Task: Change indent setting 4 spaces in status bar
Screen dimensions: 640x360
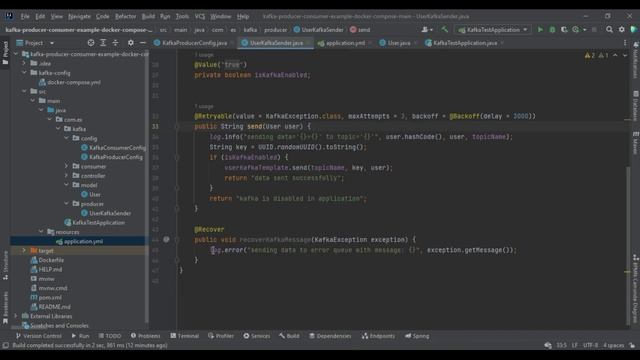Action: click(613, 345)
